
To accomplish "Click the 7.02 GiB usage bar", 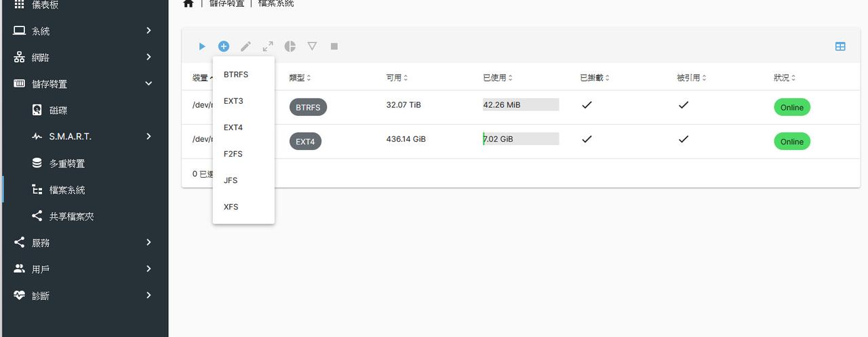I will (520, 139).
